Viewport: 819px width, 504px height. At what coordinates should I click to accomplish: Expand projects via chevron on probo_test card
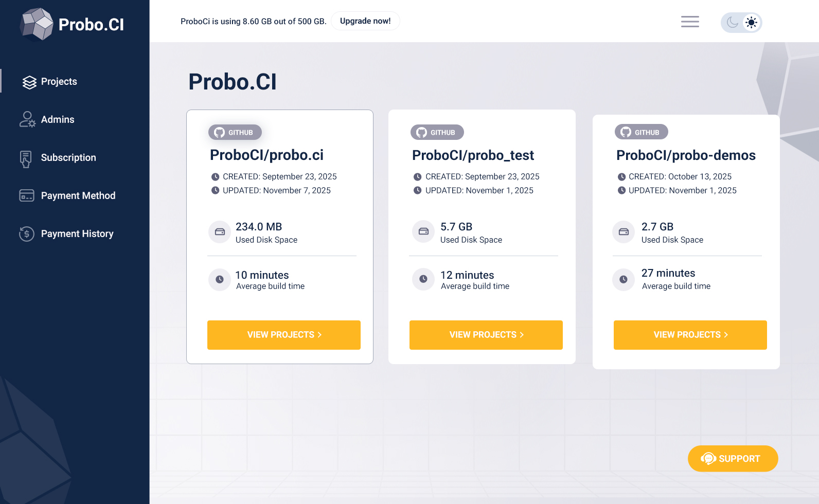(522, 335)
